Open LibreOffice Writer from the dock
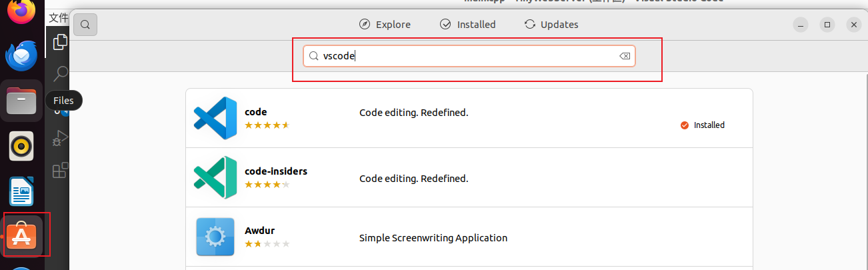This screenshot has height=270, width=868. 21,191
